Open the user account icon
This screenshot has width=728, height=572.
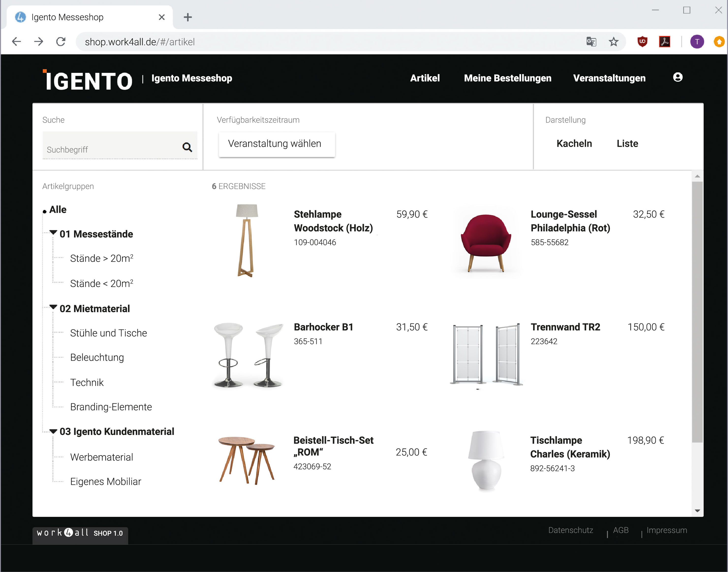pyautogui.click(x=678, y=77)
